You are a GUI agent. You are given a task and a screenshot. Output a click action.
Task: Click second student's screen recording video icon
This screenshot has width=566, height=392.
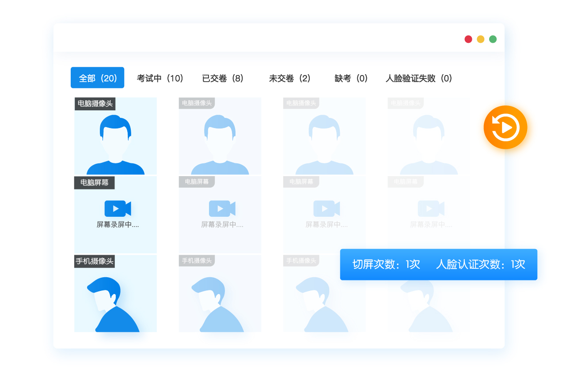[222, 208]
